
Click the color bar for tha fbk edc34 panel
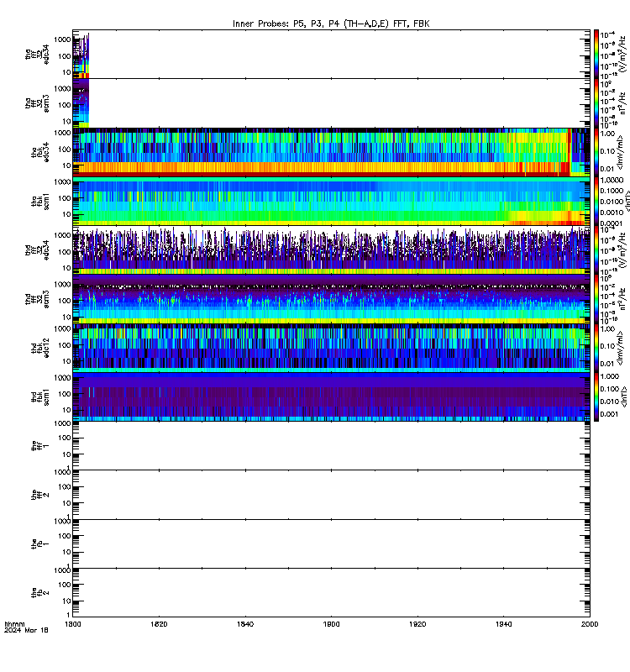[x=596, y=152]
